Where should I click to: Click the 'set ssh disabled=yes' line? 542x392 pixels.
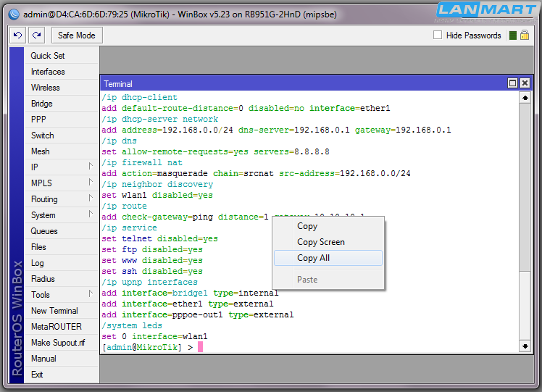[152, 272]
